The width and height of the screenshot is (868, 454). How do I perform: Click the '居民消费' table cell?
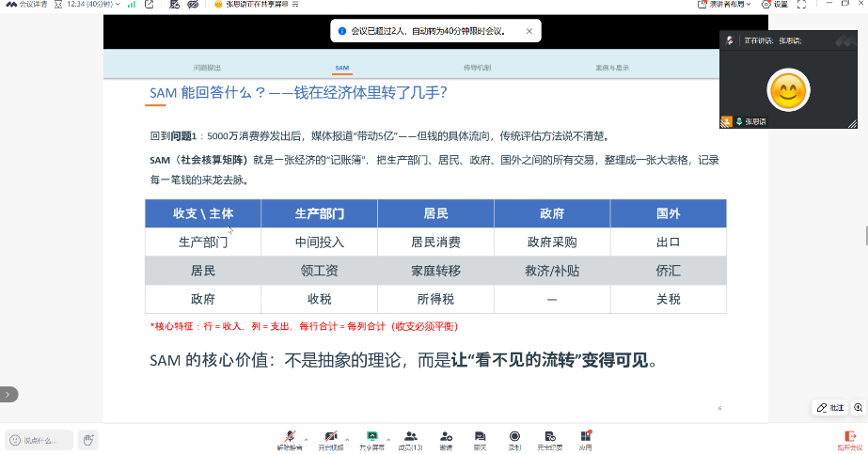tap(435, 243)
